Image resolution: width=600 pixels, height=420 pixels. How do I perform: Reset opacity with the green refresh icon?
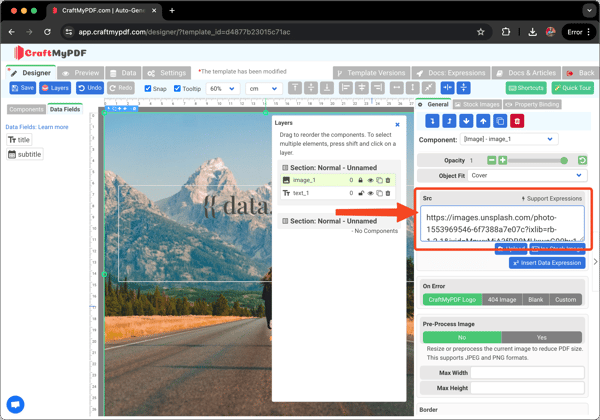tap(582, 160)
